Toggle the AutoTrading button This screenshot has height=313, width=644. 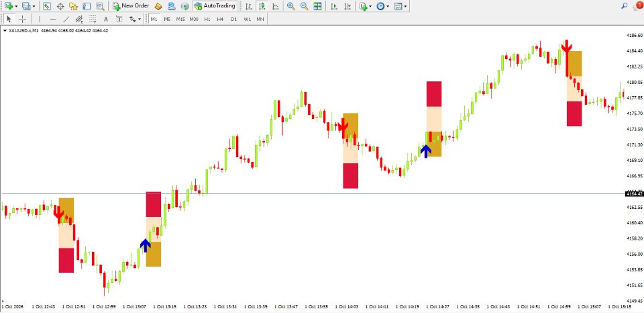point(215,6)
